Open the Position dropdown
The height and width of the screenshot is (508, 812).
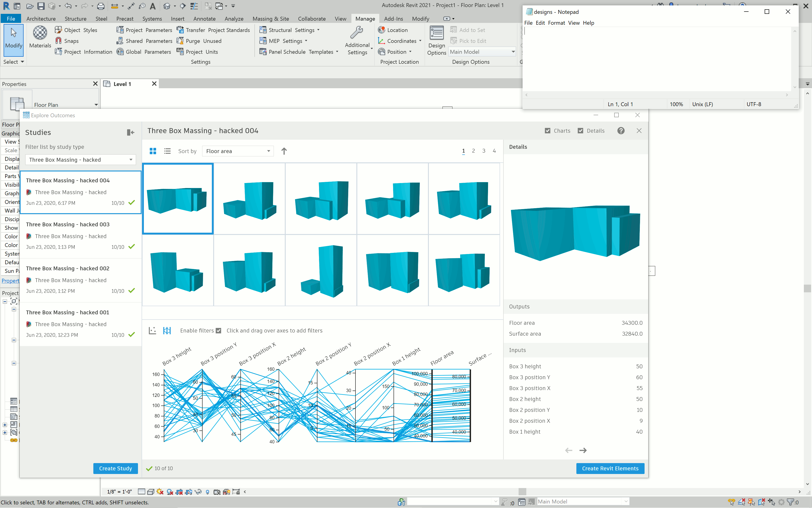point(395,52)
